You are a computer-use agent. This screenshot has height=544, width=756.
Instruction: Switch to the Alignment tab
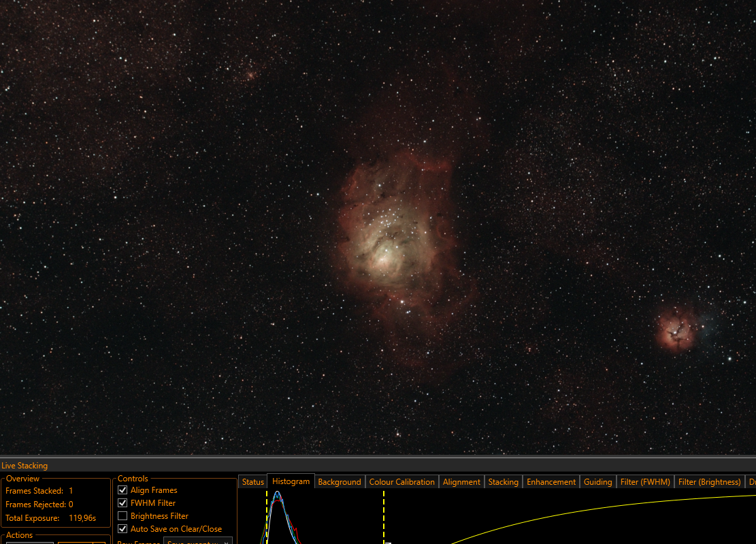461,482
